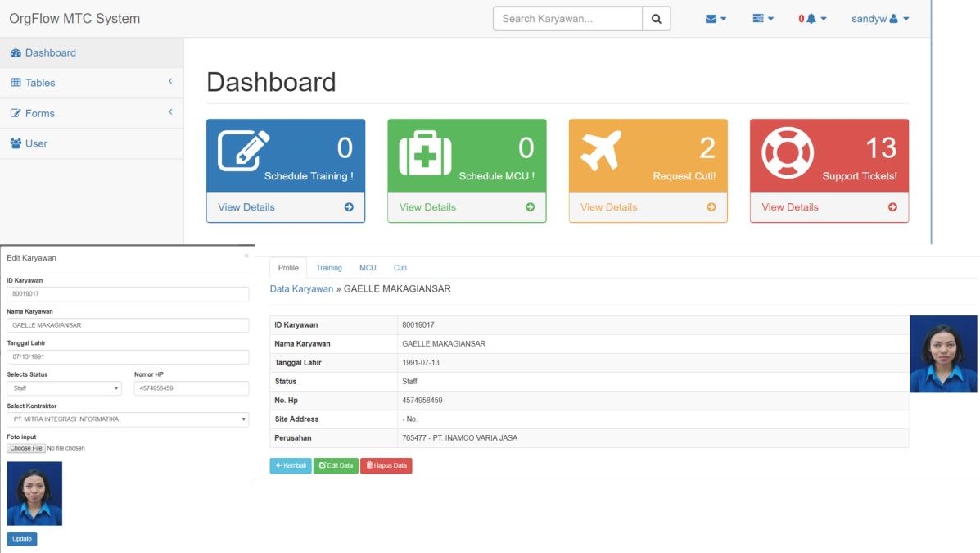Focus the Search Karyawan field
Screen dimensions: 980x553
(567, 19)
